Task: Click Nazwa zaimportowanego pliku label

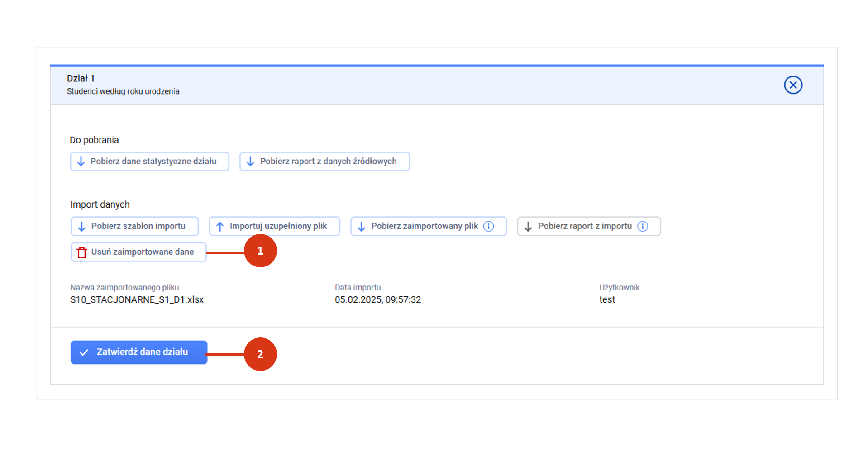Action: pos(124,288)
